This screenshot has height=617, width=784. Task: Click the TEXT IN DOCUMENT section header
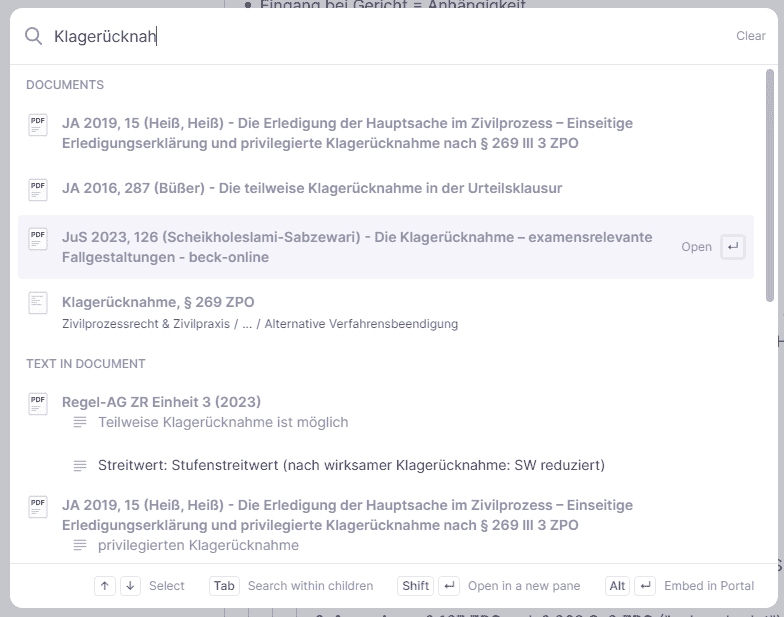[86, 364]
